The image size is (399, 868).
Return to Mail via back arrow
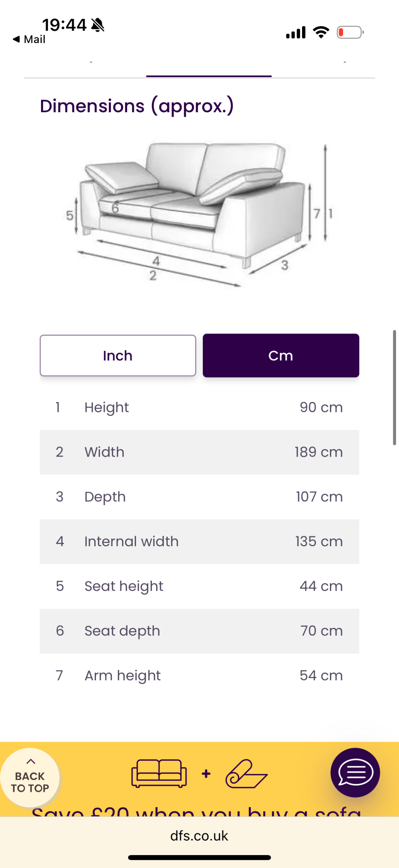click(x=29, y=39)
